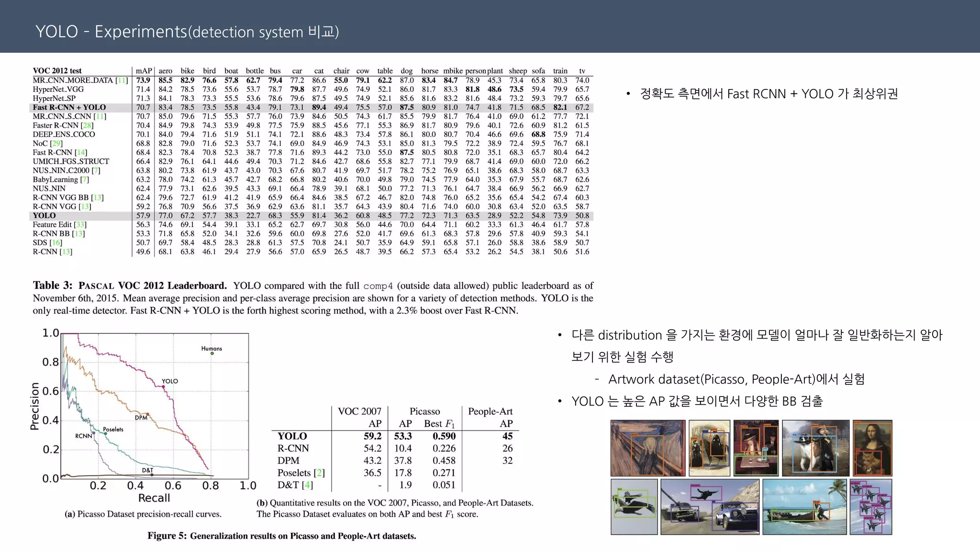Click the Figure 5 caption text
This screenshot has width=980, height=551.
(x=281, y=536)
